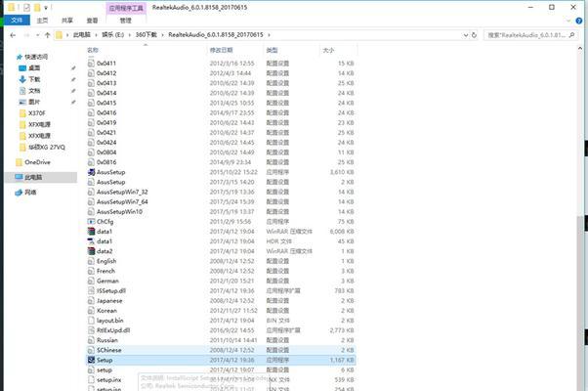Open the 共享 ribbon tab
The height and width of the screenshot is (391, 588).
[x=67, y=21]
